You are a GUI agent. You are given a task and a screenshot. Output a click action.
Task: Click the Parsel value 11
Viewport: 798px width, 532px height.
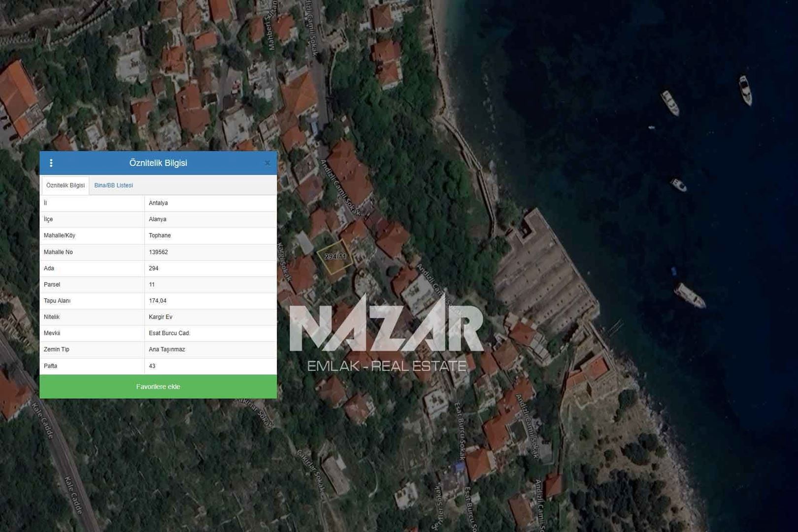coord(152,285)
